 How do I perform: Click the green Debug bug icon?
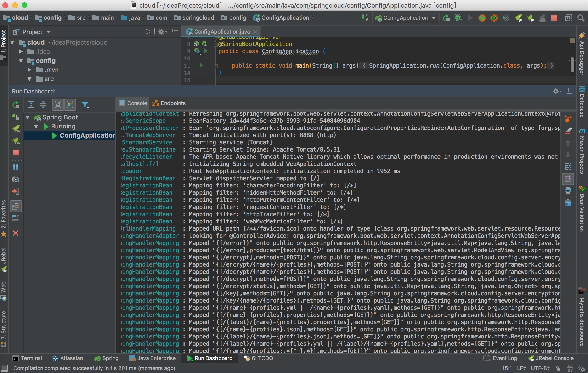[458, 18]
